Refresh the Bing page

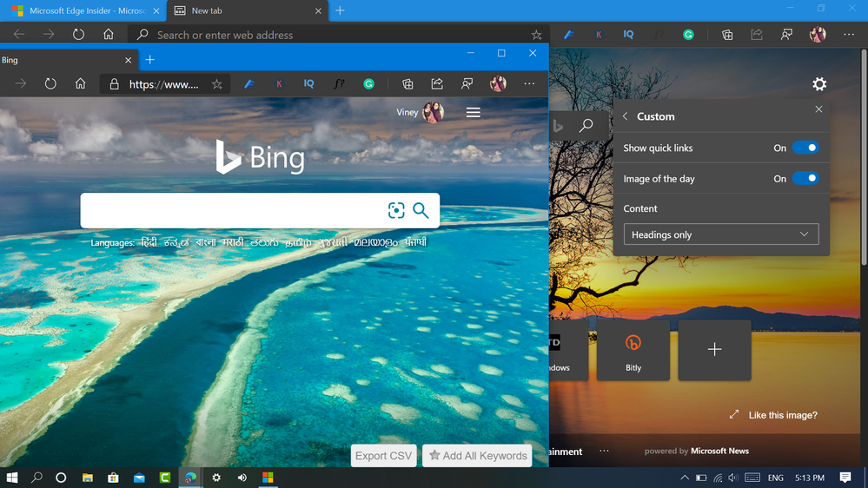pyautogui.click(x=50, y=83)
